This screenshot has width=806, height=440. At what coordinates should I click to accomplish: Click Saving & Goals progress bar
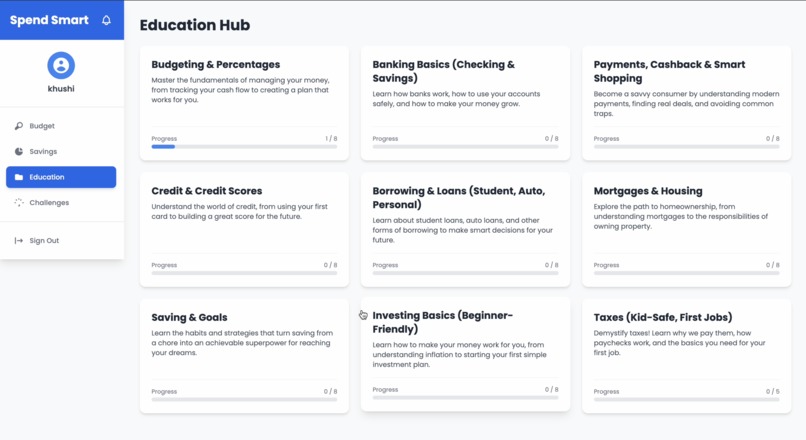pyautogui.click(x=244, y=399)
